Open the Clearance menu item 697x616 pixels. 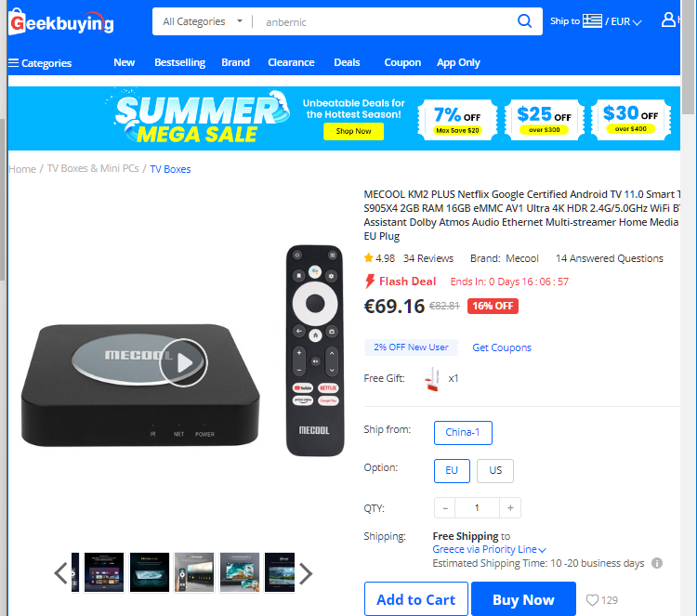[x=291, y=62]
